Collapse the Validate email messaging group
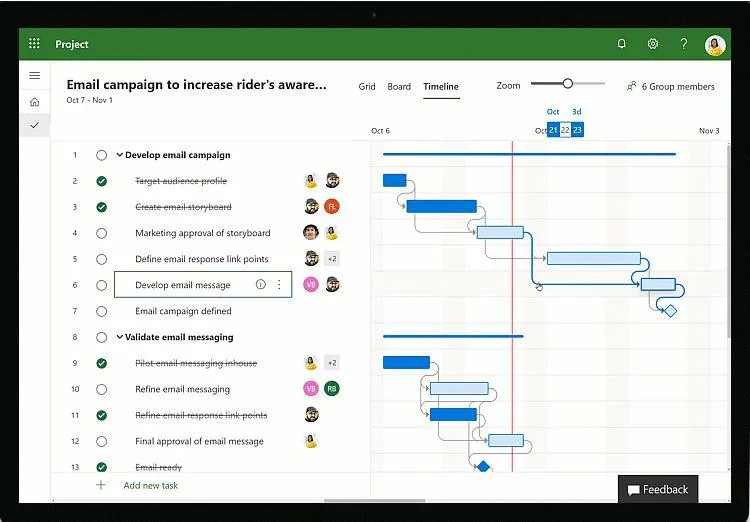 (x=120, y=337)
